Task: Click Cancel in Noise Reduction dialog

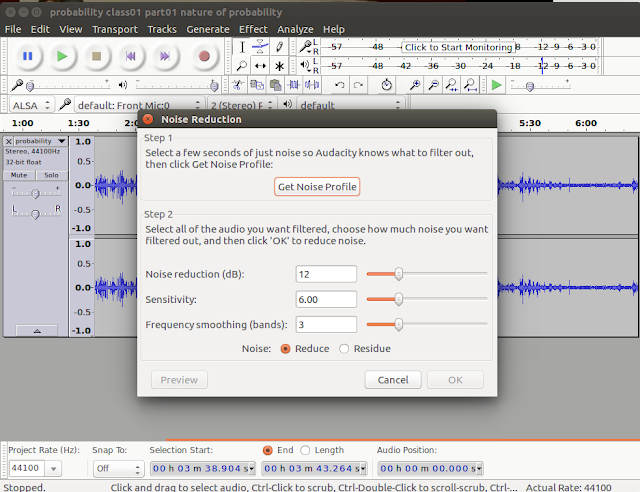Action: (393, 380)
